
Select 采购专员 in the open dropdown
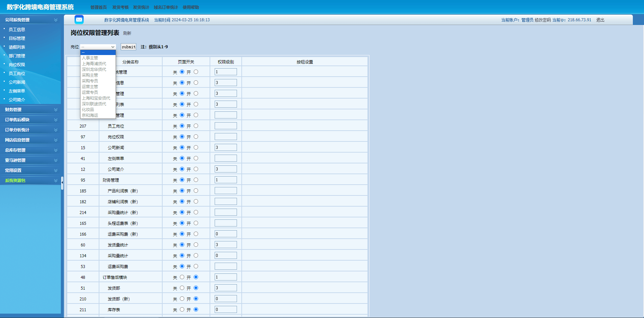tap(90, 81)
